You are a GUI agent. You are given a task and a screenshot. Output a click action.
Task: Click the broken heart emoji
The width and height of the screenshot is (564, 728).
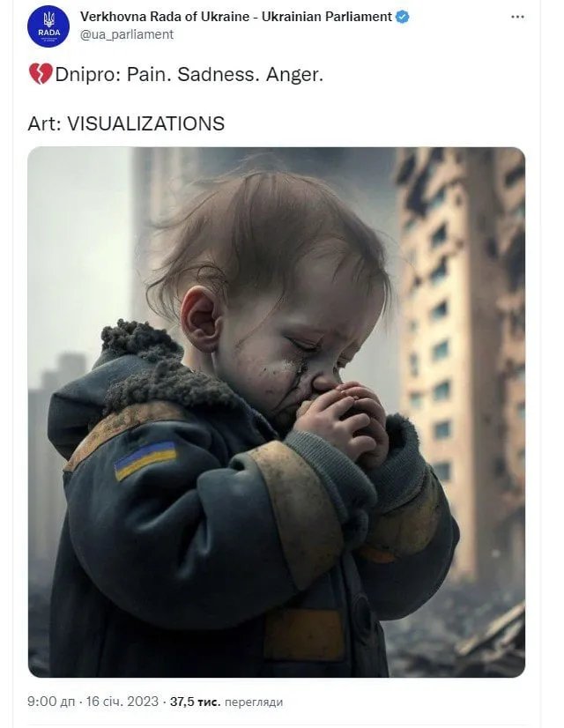(x=41, y=74)
